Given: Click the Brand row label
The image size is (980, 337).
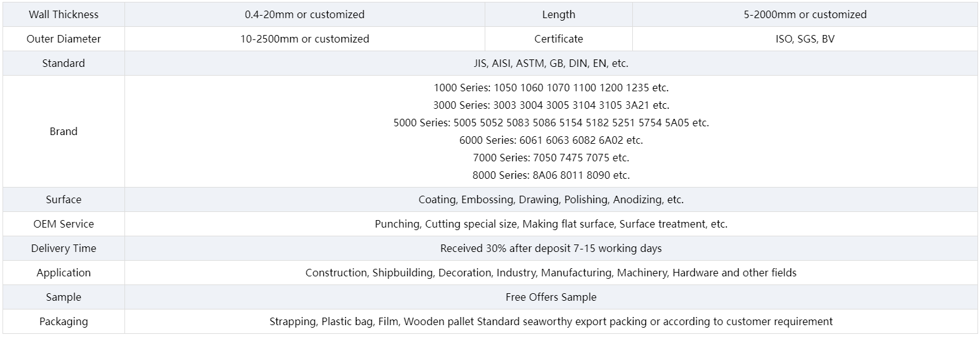Looking at the screenshot, I should pyautogui.click(x=63, y=131).
